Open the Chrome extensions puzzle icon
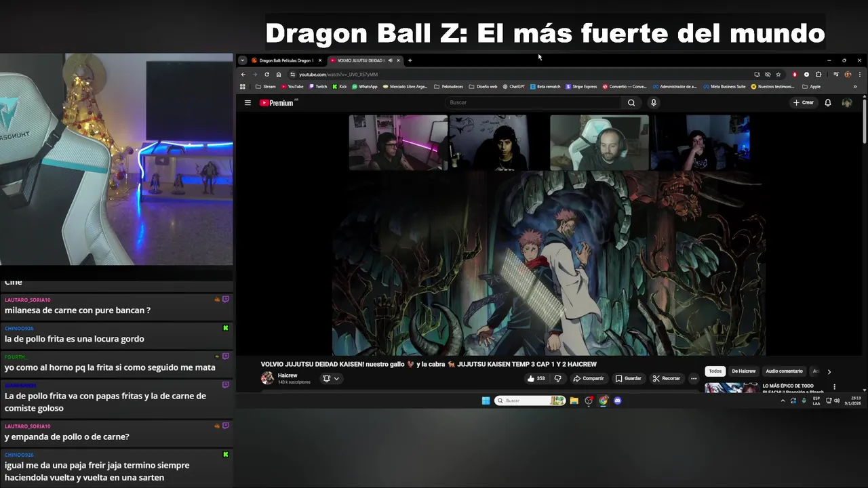Screen dimensions: 868x488 [x=818, y=75]
